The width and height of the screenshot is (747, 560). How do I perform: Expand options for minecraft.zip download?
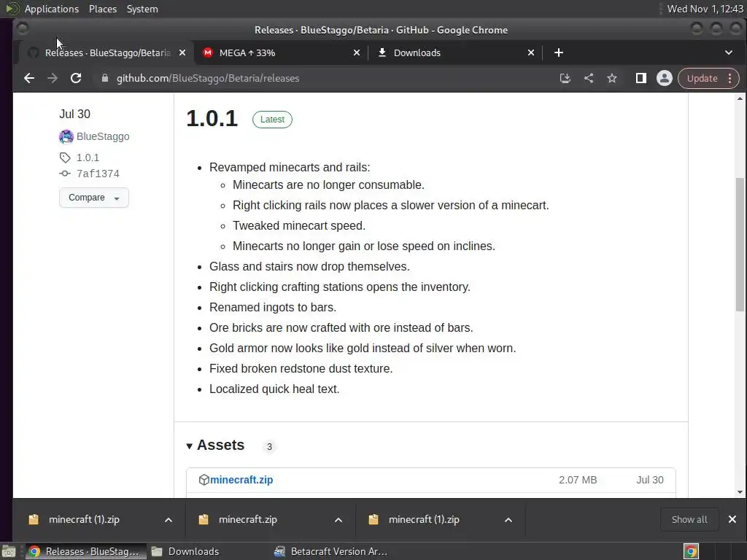(338, 520)
